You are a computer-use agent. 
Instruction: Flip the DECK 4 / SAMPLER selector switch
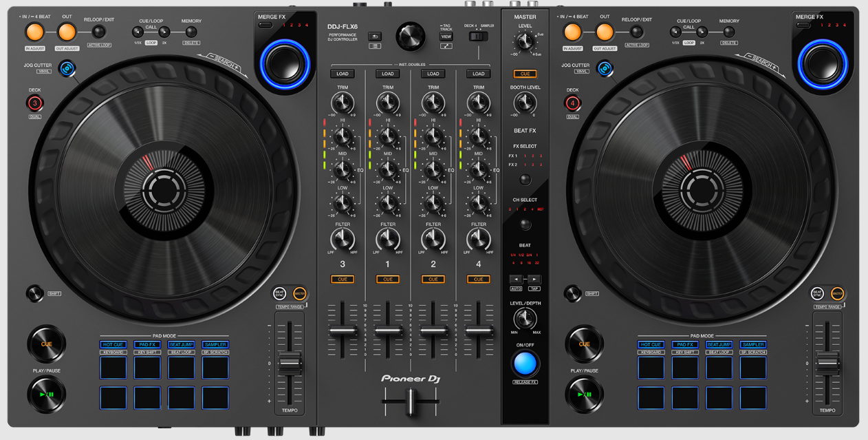coord(478,36)
